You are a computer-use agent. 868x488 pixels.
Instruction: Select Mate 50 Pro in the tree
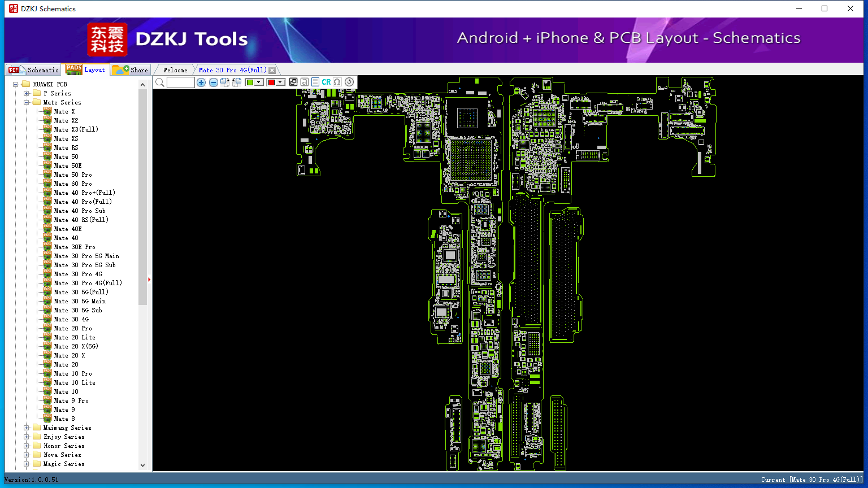point(73,175)
